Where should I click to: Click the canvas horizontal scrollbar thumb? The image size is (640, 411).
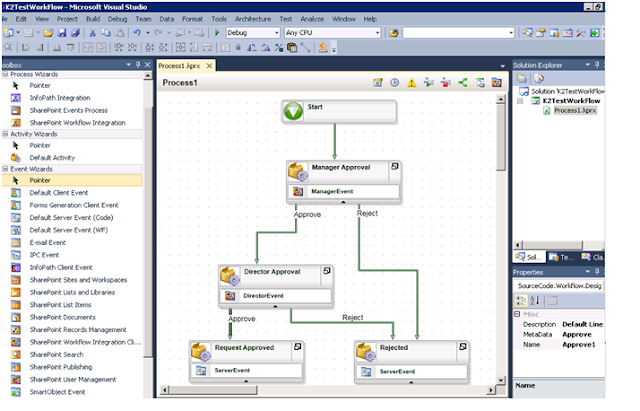213,390
